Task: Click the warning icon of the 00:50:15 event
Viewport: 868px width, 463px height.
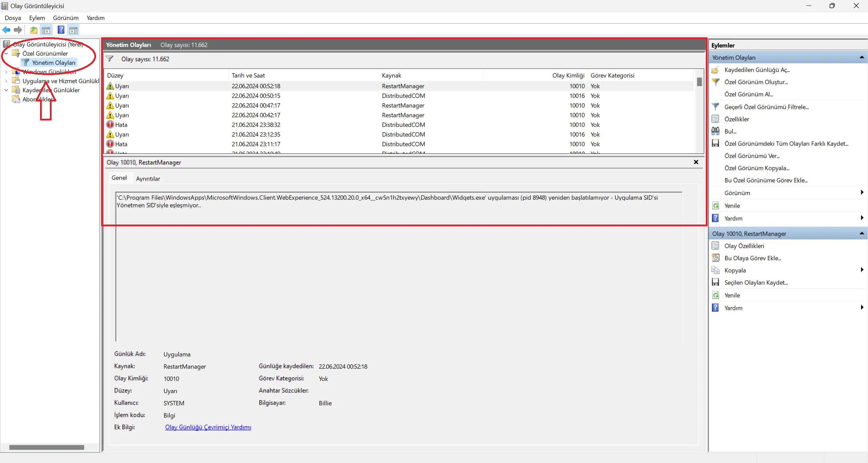Action: click(x=110, y=96)
